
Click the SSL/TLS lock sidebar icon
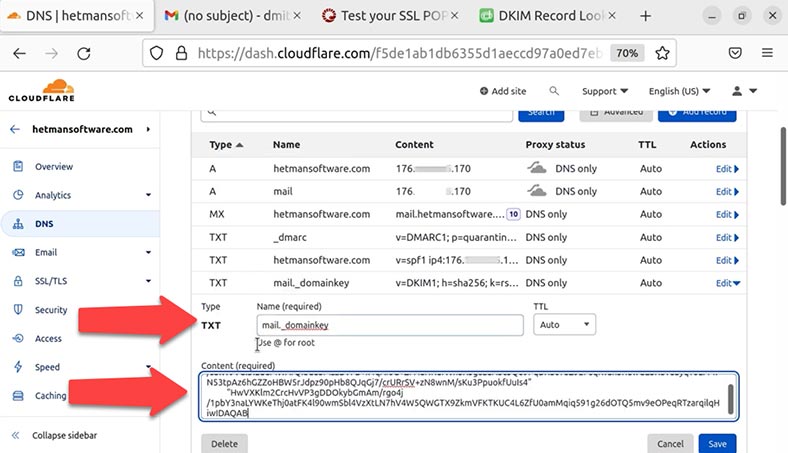[x=18, y=281]
